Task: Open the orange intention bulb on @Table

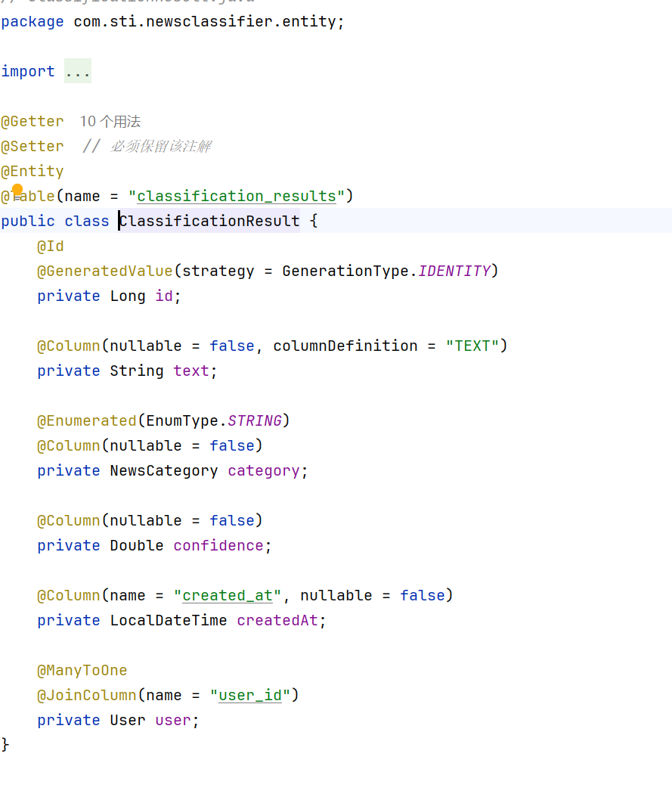Action: click(x=17, y=191)
